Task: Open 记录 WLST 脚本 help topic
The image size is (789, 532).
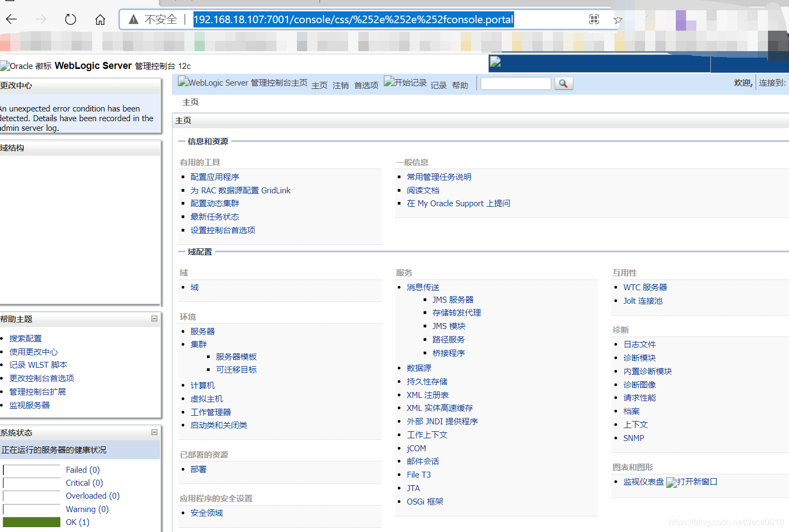Action: coord(38,365)
